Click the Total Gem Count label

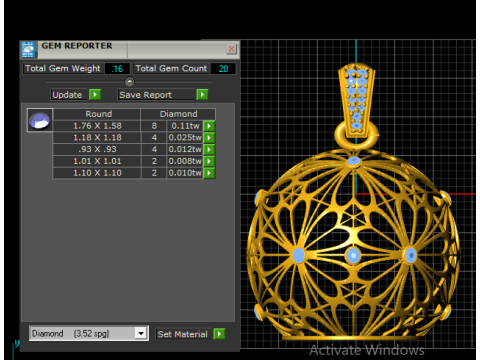171,68
